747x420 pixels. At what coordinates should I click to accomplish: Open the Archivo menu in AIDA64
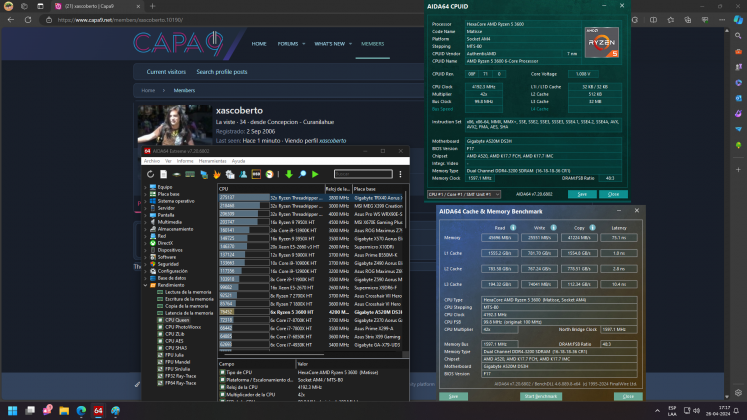coord(152,161)
